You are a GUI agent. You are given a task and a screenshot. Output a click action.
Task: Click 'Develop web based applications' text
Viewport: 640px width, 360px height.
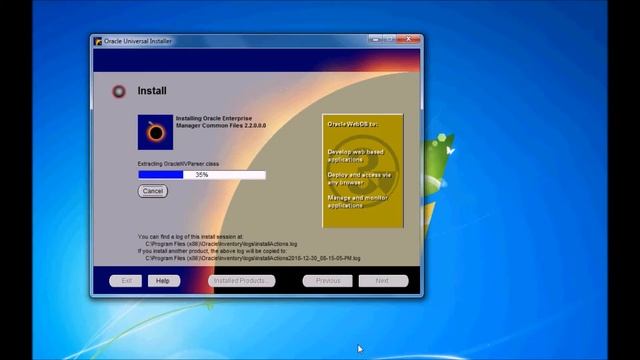coord(356,156)
